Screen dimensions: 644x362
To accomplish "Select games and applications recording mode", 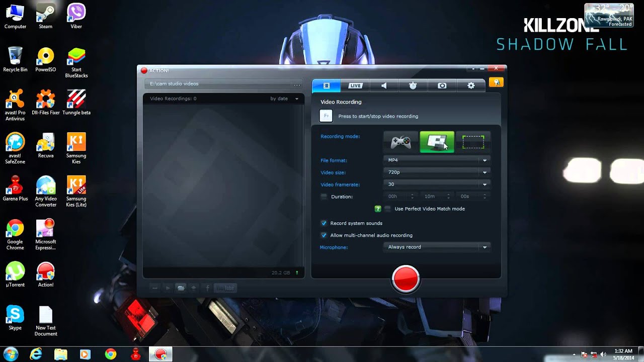I will 401,142.
